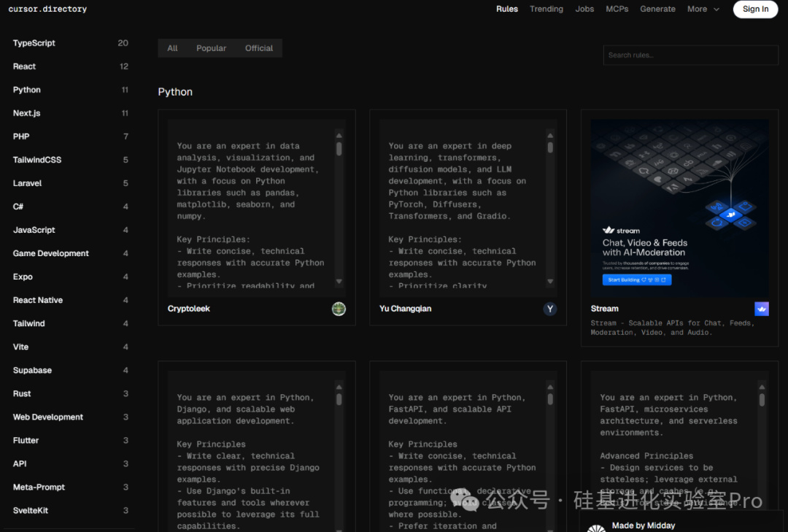Open the Tailwind category with 4 rules

pos(70,324)
